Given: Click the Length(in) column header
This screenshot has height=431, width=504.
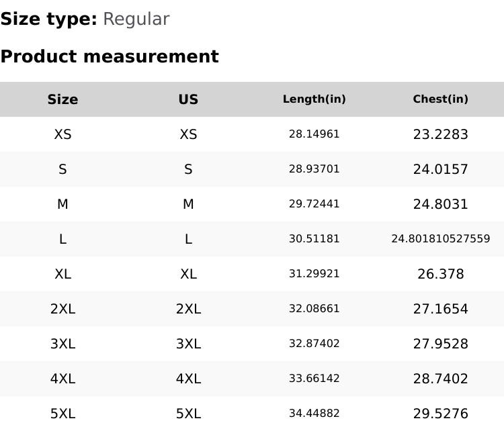Looking at the screenshot, I should tap(314, 99).
